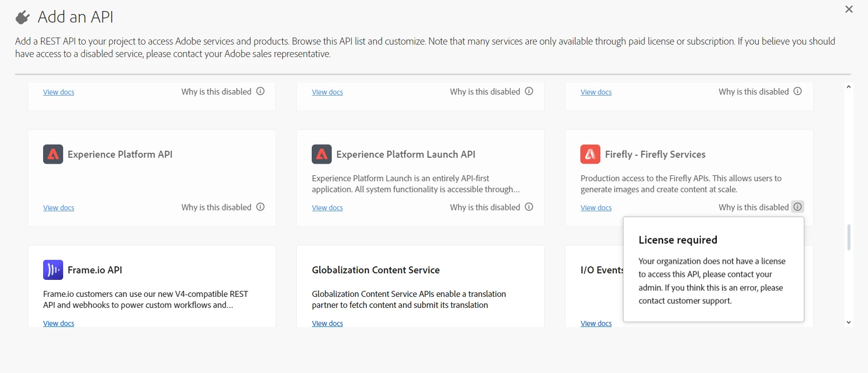Select the Experience Platform Launch API title
868x373 pixels.
pyautogui.click(x=406, y=154)
